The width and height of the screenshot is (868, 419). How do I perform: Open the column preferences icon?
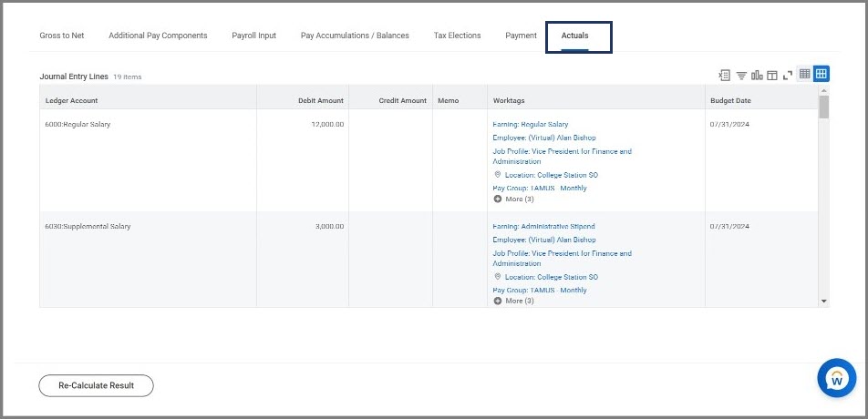[771, 75]
